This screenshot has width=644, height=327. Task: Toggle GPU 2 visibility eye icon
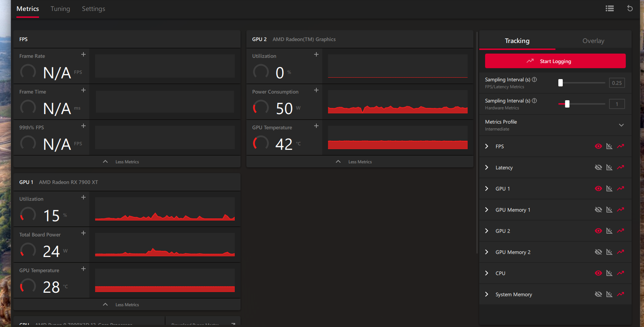pos(598,231)
